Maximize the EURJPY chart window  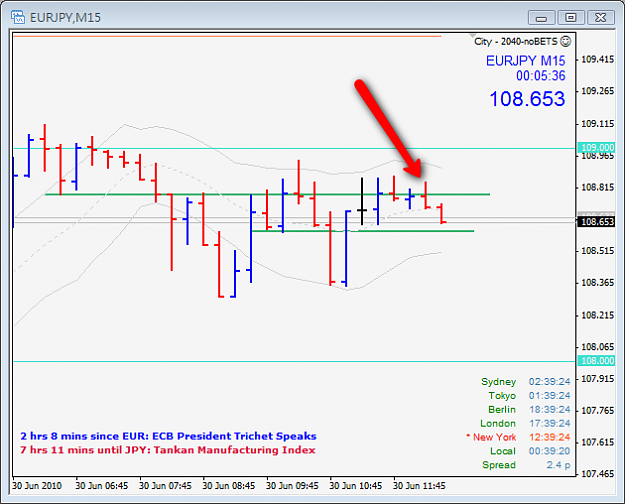tap(571, 18)
